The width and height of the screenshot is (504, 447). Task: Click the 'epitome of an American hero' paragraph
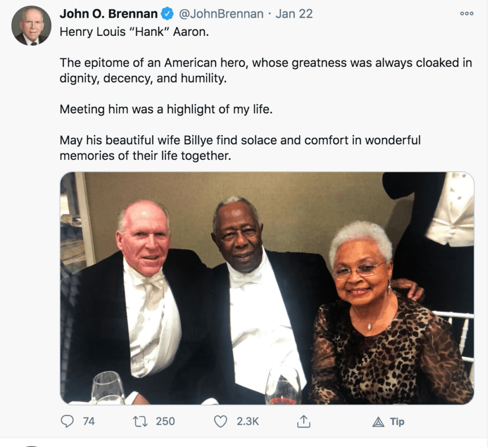click(266, 70)
